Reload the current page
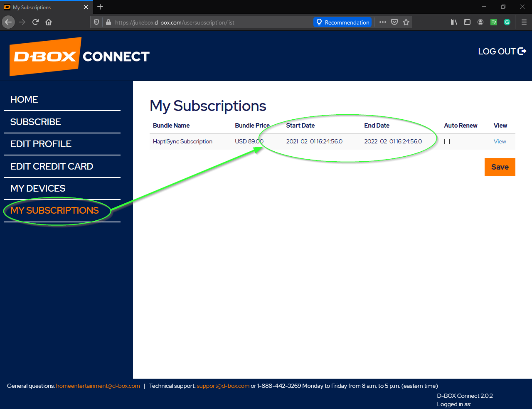Viewport: 532px width, 409px height. point(35,22)
